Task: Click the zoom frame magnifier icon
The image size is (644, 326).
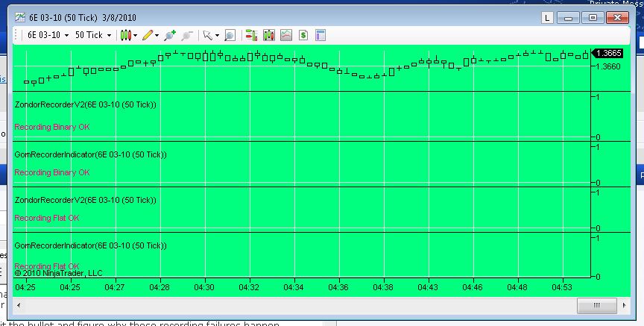Action: 230,35
